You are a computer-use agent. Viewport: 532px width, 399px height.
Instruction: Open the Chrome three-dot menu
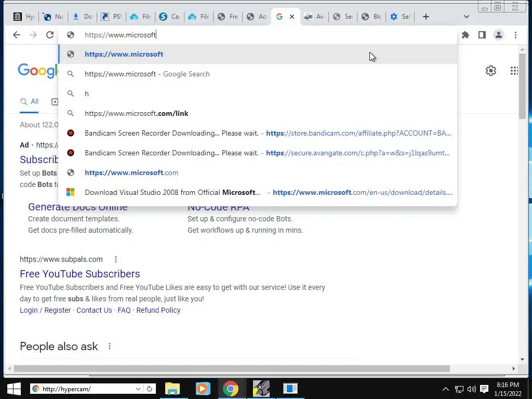tap(515, 35)
